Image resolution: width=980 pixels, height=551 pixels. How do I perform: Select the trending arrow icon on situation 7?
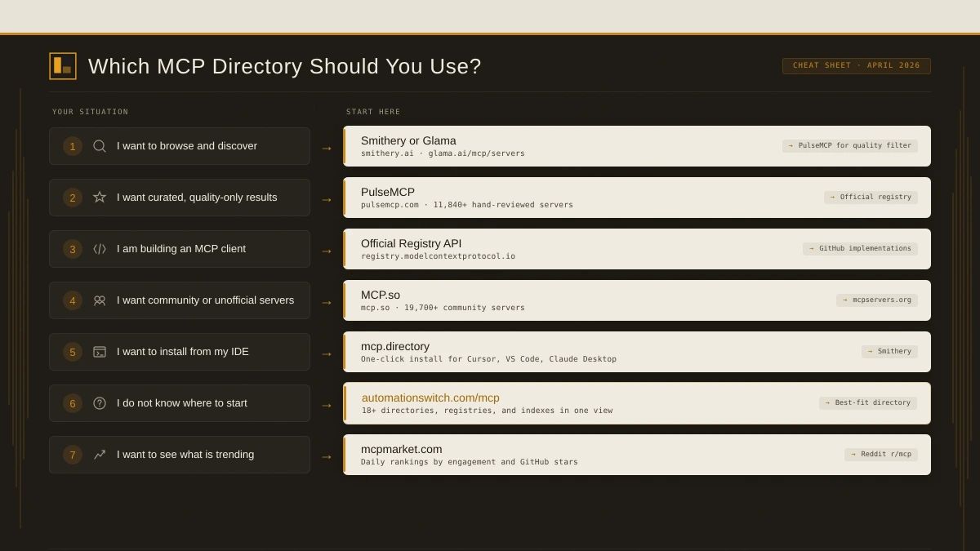pos(99,454)
